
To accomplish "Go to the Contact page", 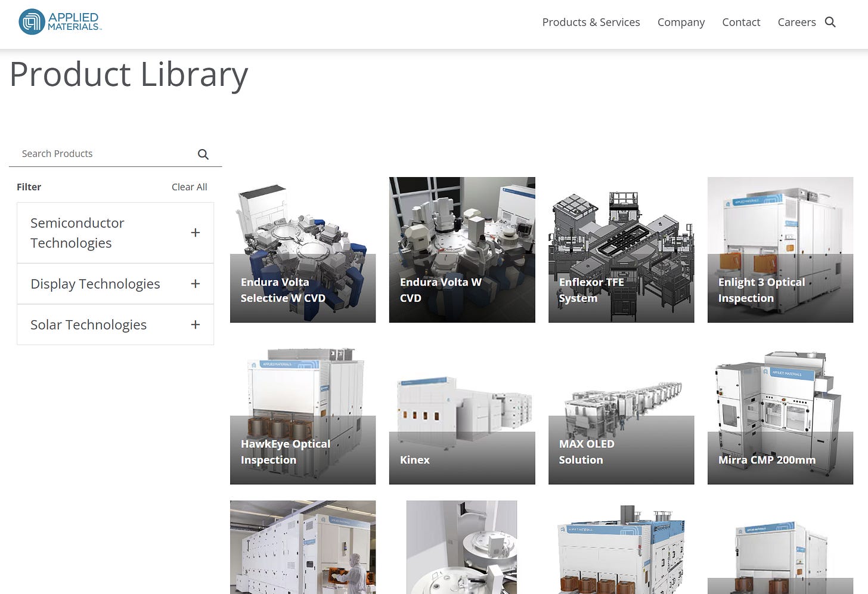I will click(741, 22).
